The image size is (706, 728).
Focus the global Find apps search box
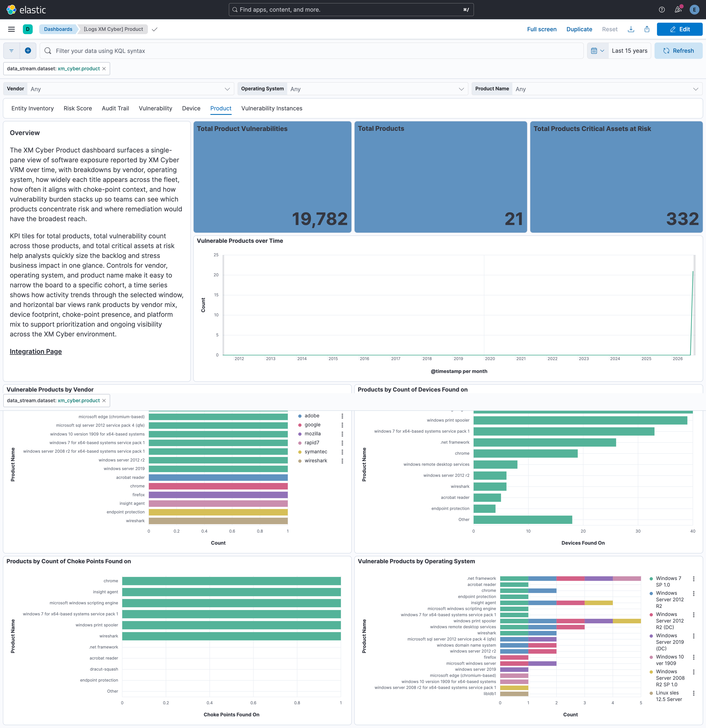point(351,10)
